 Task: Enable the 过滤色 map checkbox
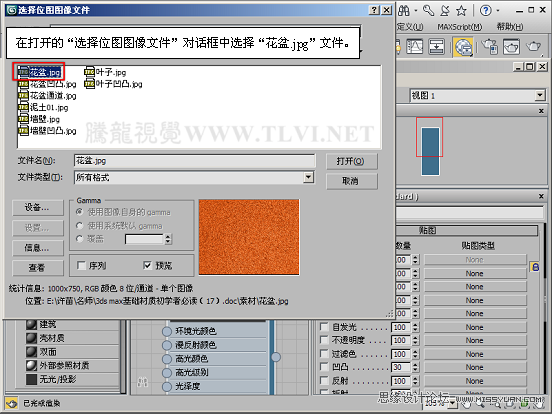[324, 353]
